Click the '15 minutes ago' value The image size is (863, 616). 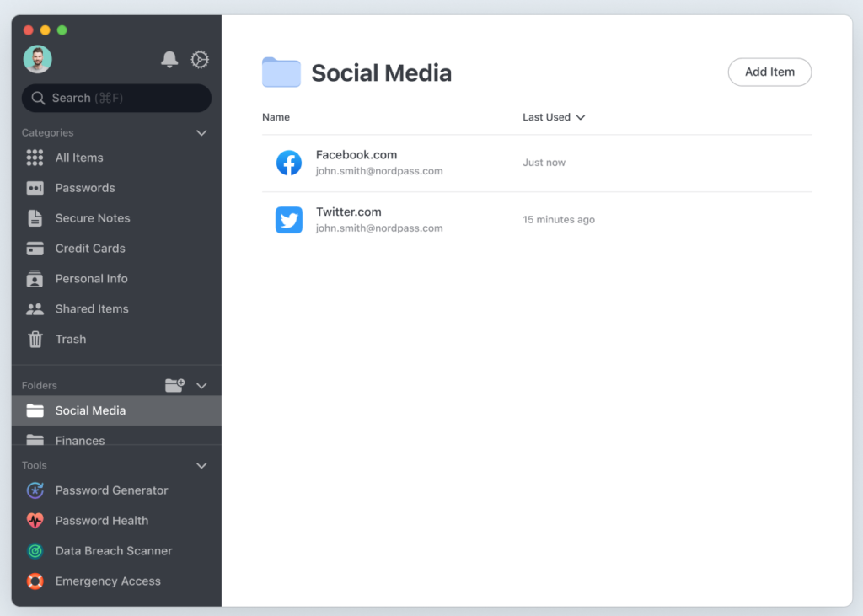559,220
